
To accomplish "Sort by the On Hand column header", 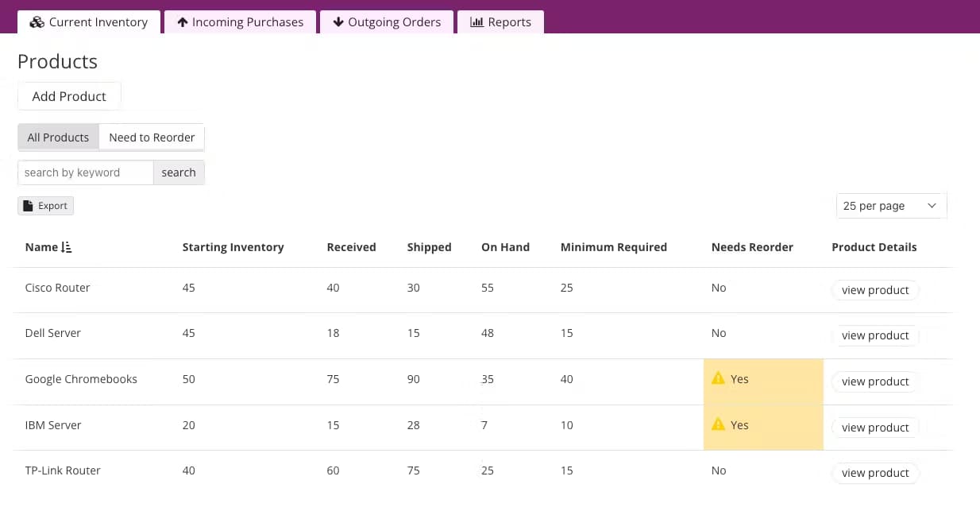I will pyautogui.click(x=505, y=247).
